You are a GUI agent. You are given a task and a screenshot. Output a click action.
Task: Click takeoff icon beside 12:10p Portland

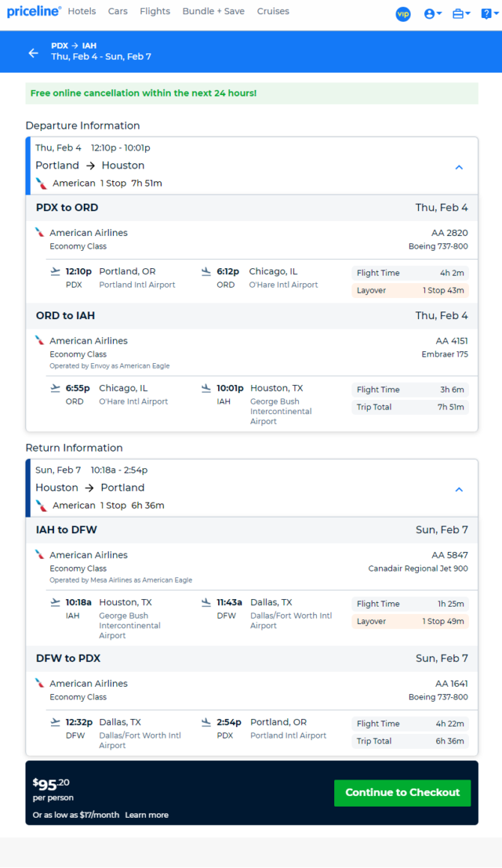coord(55,271)
